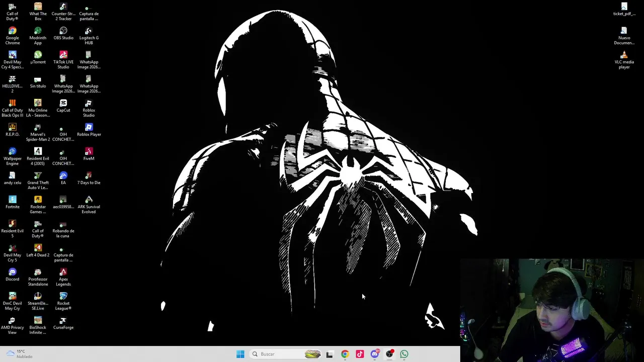644x362 pixels.
Task: Select Resident Evil 5 desktop icon
Action: 12,229
